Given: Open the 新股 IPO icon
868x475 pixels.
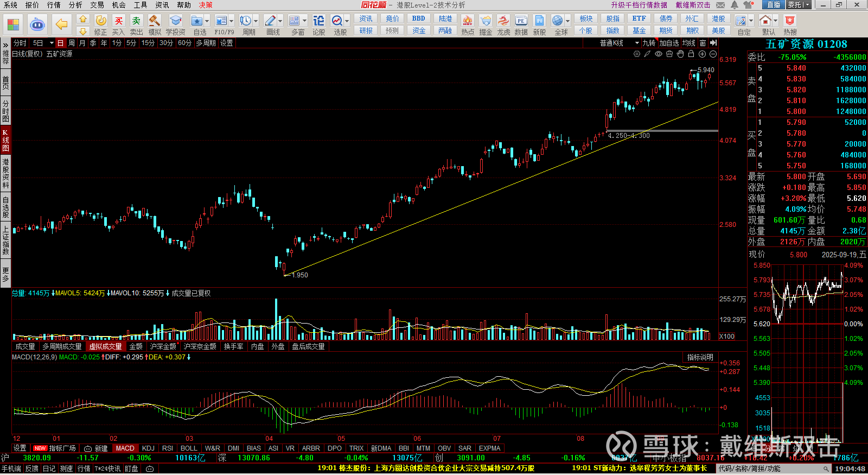Looking at the screenshot, I should 539,22.
